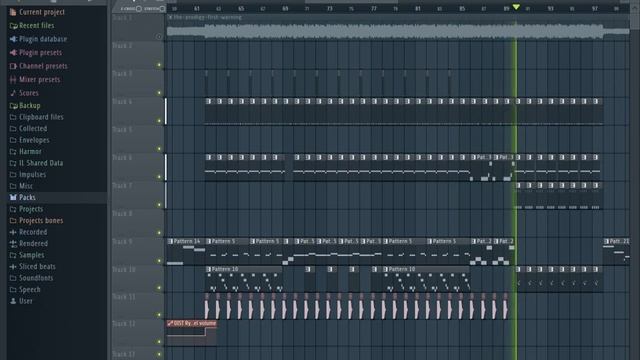640x360 pixels.
Task: Open the Pattern 14 clip menu
Action: (170, 241)
